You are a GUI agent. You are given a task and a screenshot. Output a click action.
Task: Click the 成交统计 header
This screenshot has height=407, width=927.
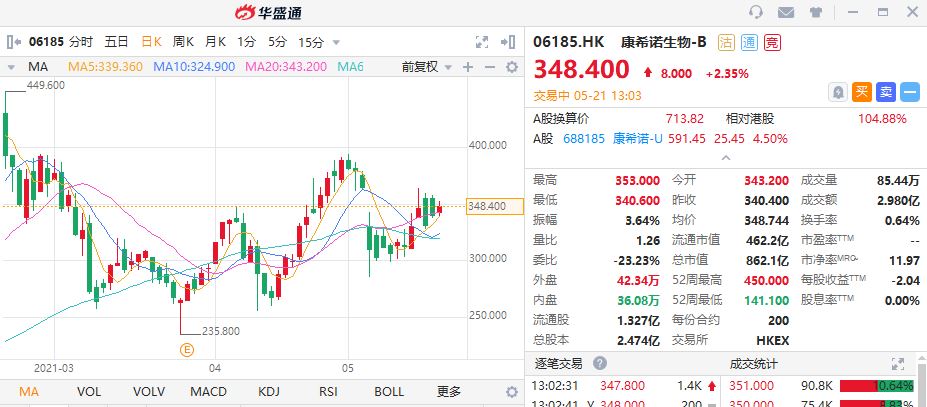754,363
